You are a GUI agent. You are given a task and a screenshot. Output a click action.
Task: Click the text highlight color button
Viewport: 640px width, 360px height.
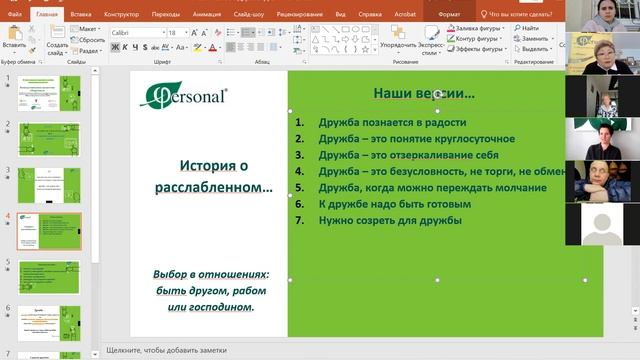[x=198, y=48]
